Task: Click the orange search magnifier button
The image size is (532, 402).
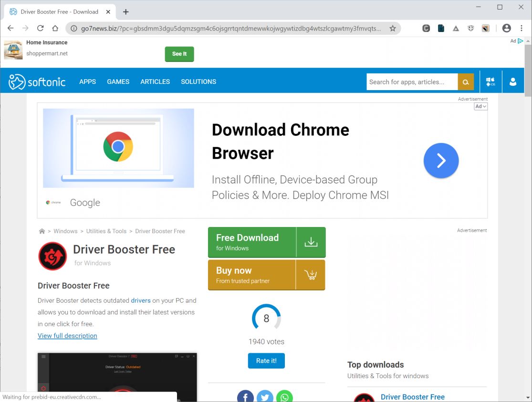Action: (466, 82)
